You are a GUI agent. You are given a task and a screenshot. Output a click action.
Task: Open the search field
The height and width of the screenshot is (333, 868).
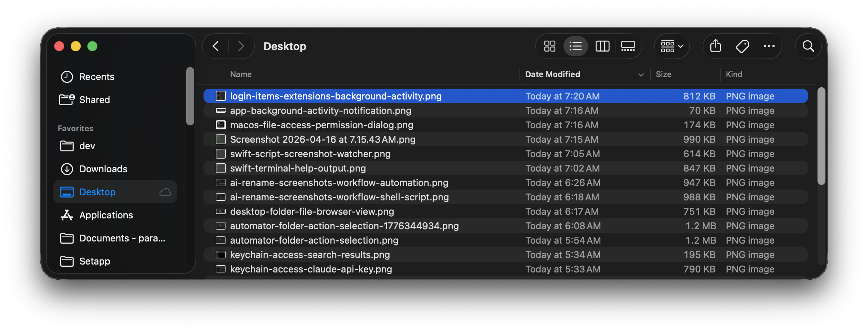[808, 46]
